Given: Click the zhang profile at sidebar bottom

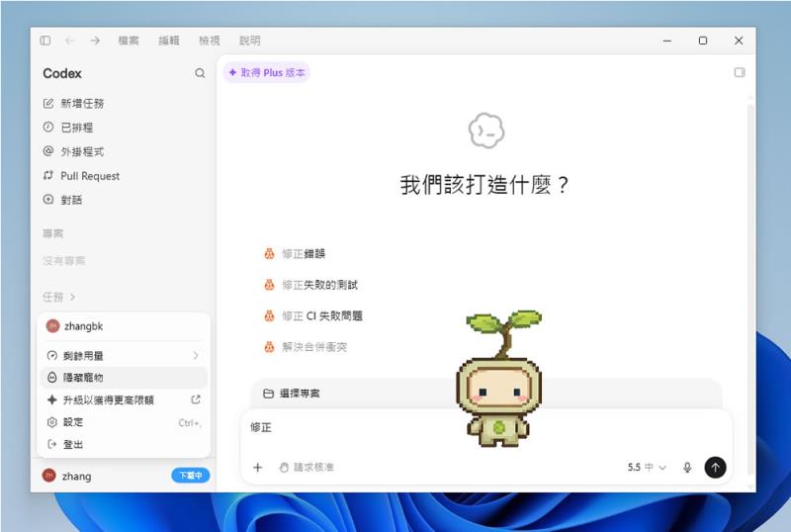Looking at the screenshot, I should (67, 476).
